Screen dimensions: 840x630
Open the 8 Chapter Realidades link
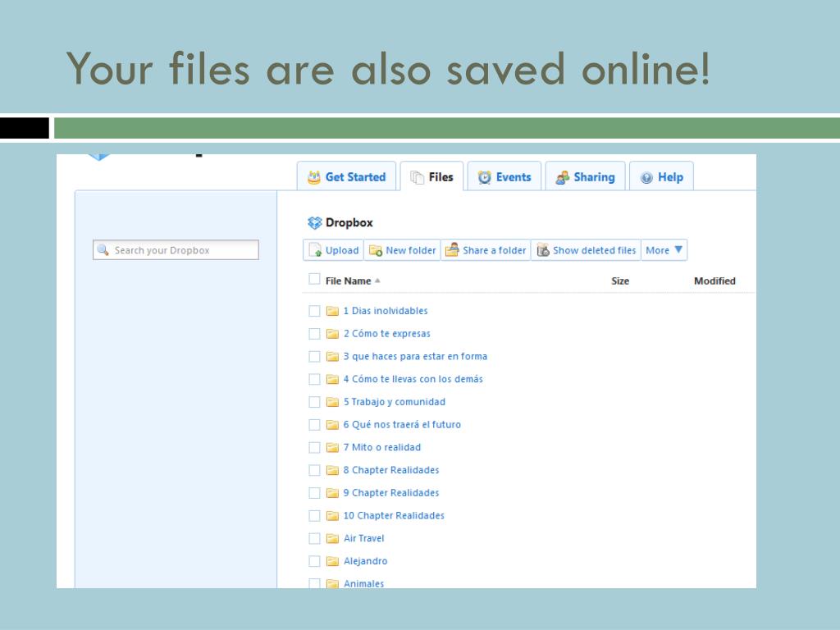coord(391,470)
